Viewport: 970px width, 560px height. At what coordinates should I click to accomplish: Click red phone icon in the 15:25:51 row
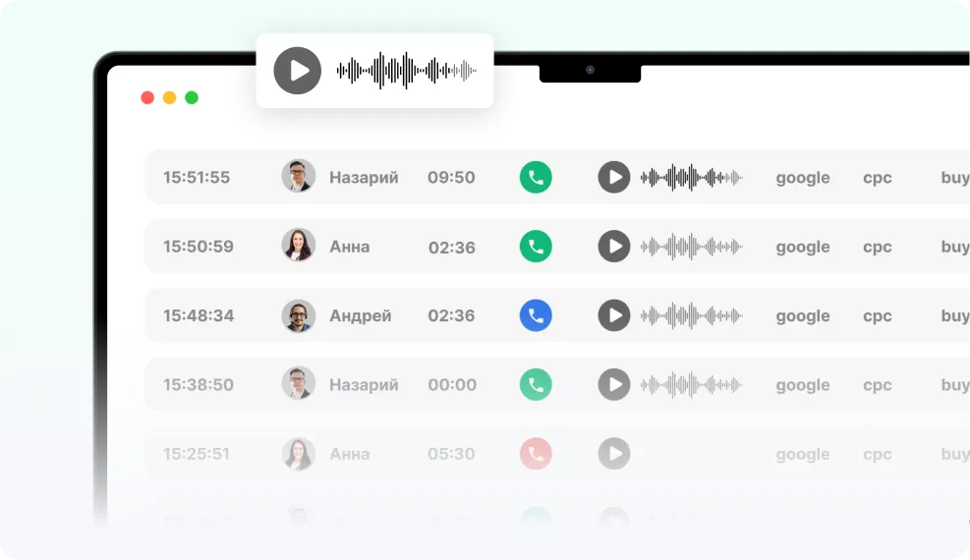(536, 454)
